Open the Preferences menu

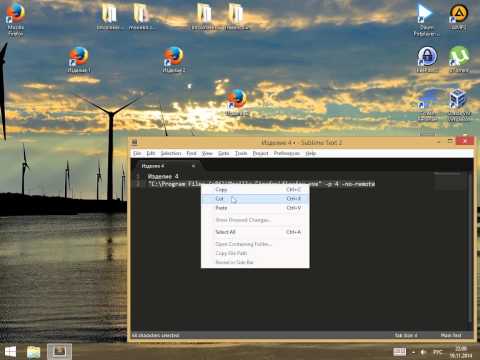(287, 153)
